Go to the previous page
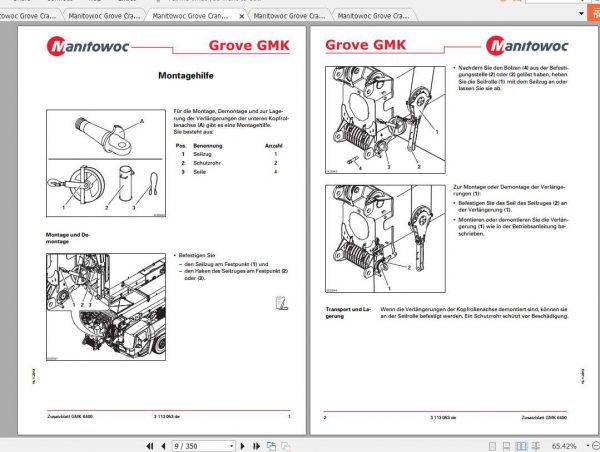The height and width of the screenshot is (452, 600). [x=163, y=446]
